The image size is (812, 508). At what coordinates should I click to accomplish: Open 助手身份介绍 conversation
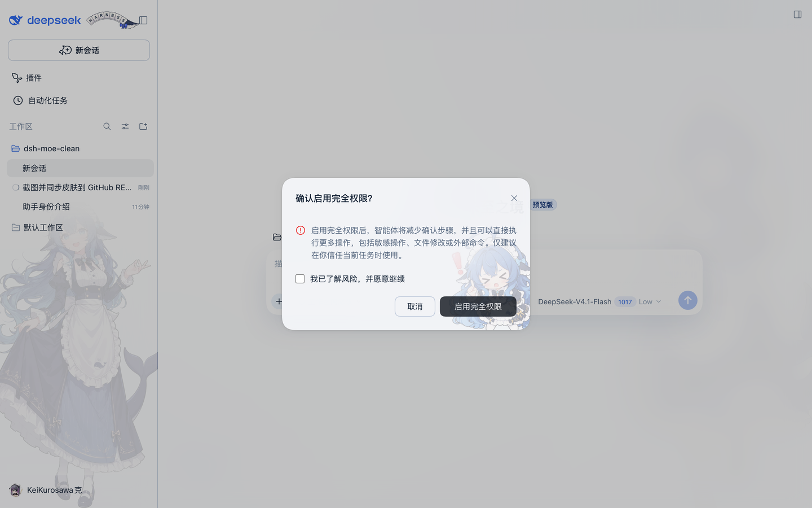[x=80, y=207]
